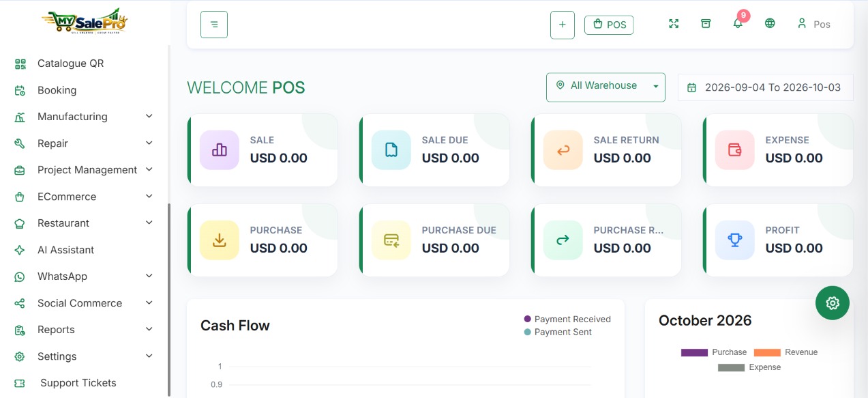The image size is (868, 398).
Task: Expand the Repair menu chevron
Action: pos(149,143)
